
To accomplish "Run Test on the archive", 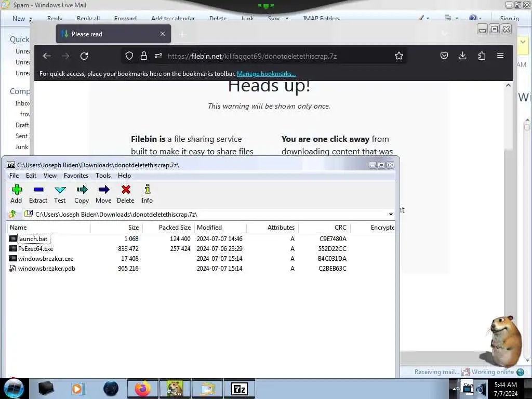I will [60, 194].
